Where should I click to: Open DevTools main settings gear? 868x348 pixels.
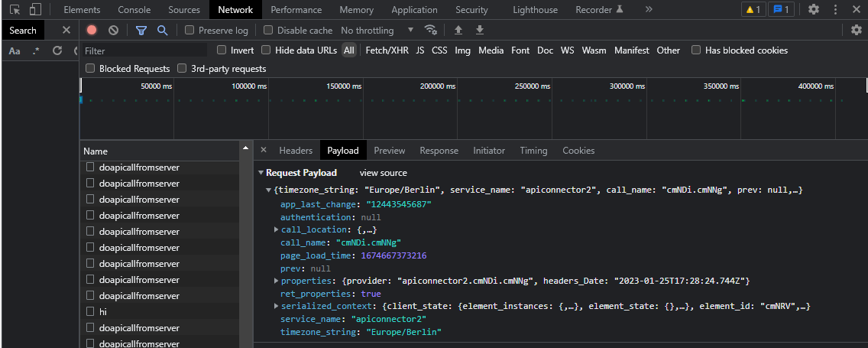[x=813, y=9]
